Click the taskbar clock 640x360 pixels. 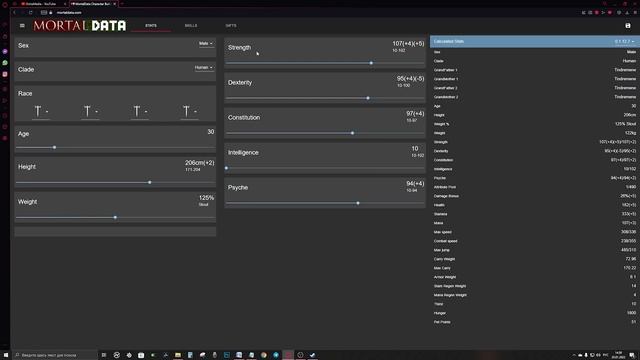(618, 355)
